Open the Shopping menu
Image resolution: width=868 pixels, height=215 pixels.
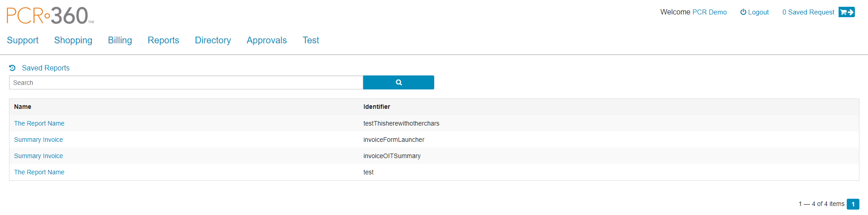(x=73, y=40)
